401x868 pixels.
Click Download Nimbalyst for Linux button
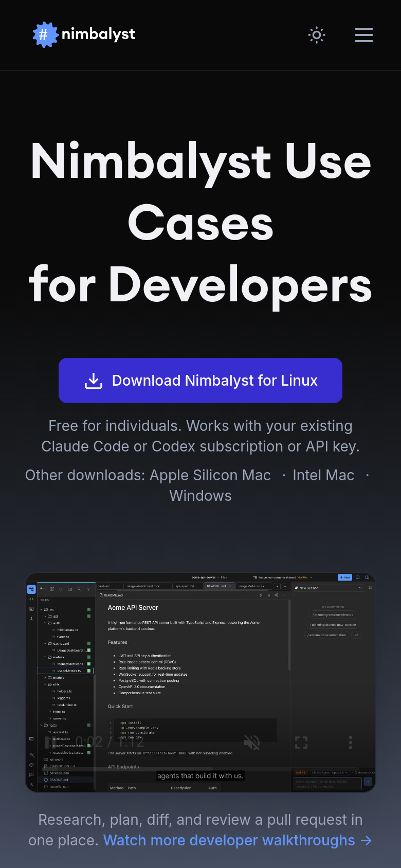point(200,381)
